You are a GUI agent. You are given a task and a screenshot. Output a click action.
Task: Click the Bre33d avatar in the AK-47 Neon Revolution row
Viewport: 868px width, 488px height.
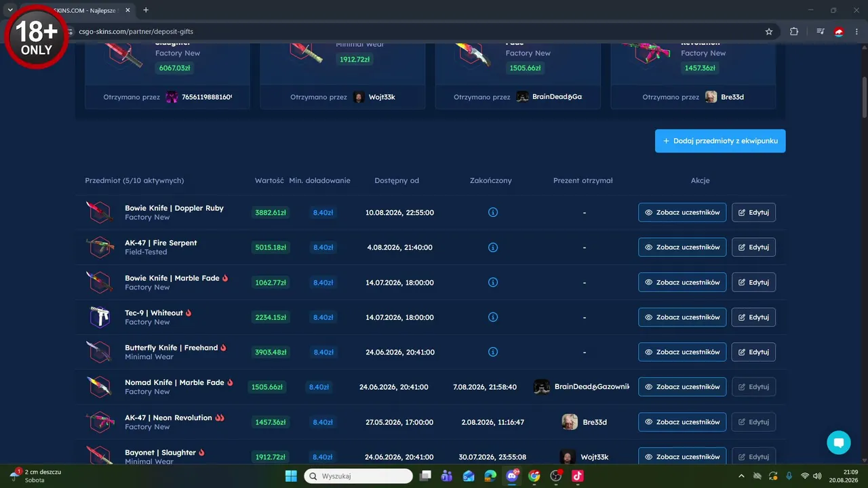click(570, 422)
